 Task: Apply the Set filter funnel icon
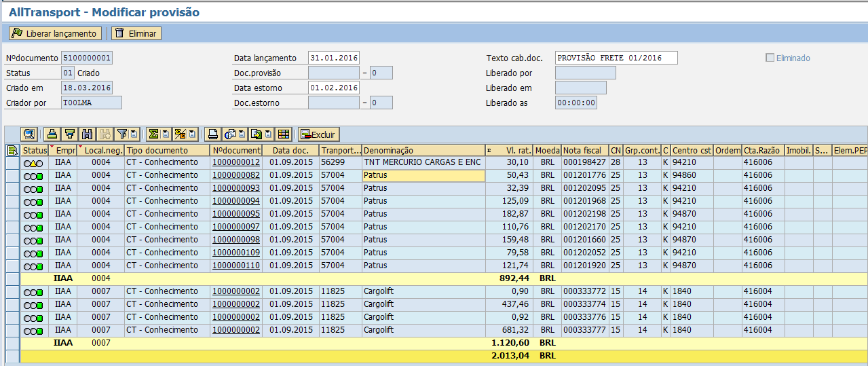pyautogui.click(x=122, y=134)
